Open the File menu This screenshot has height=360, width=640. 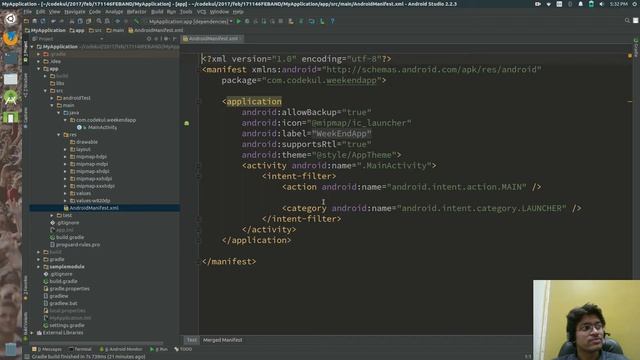[x=28, y=12]
